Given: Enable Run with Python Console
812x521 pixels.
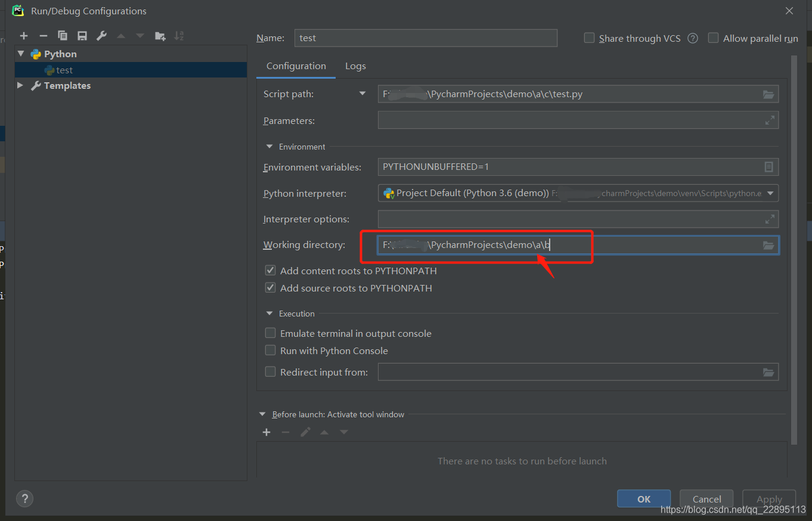Looking at the screenshot, I should 270,351.
